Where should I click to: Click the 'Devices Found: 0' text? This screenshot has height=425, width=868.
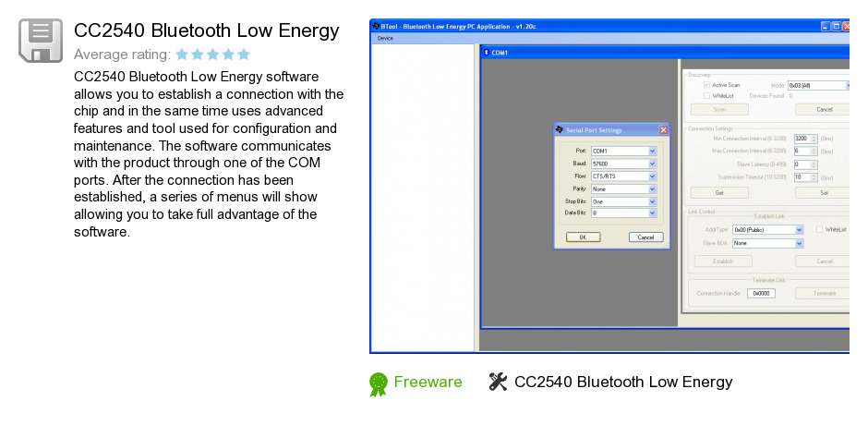(x=770, y=96)
